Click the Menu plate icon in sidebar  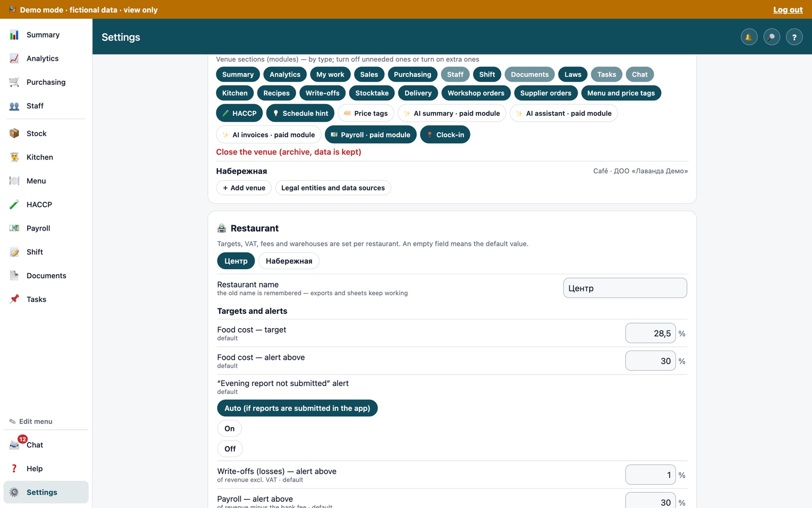tap(14, 181)
